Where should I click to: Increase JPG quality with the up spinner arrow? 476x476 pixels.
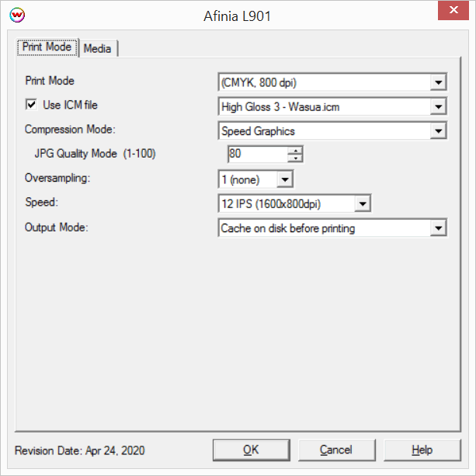coord(294,150)
